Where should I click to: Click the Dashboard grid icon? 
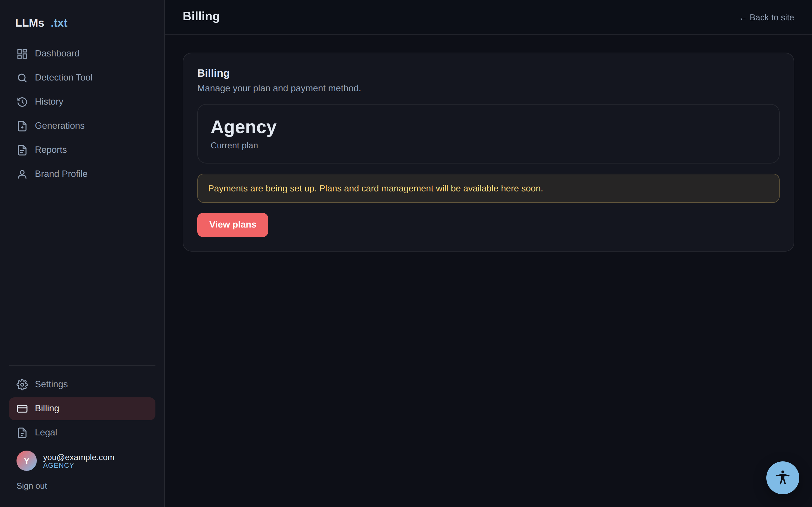22,54
